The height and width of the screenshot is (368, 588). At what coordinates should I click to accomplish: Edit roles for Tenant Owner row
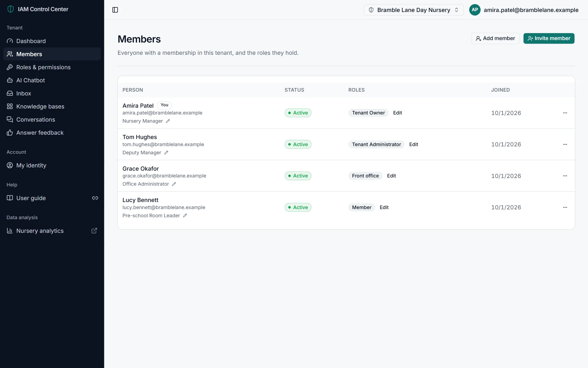coord(397,113)
